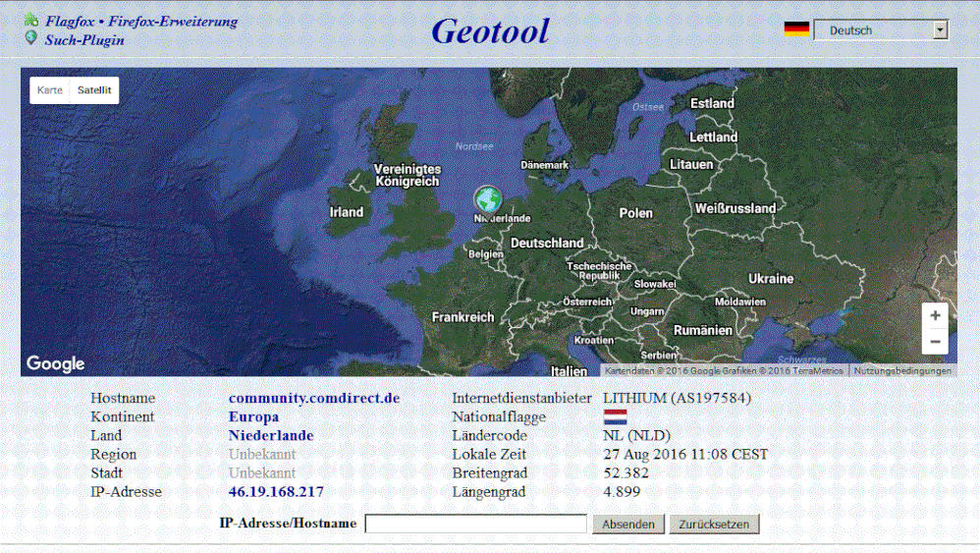Zoom in the map with plus button
Image resolution: width=980 pixels, height=553 pixels.
pyautogui.click(x=935, y=315)
